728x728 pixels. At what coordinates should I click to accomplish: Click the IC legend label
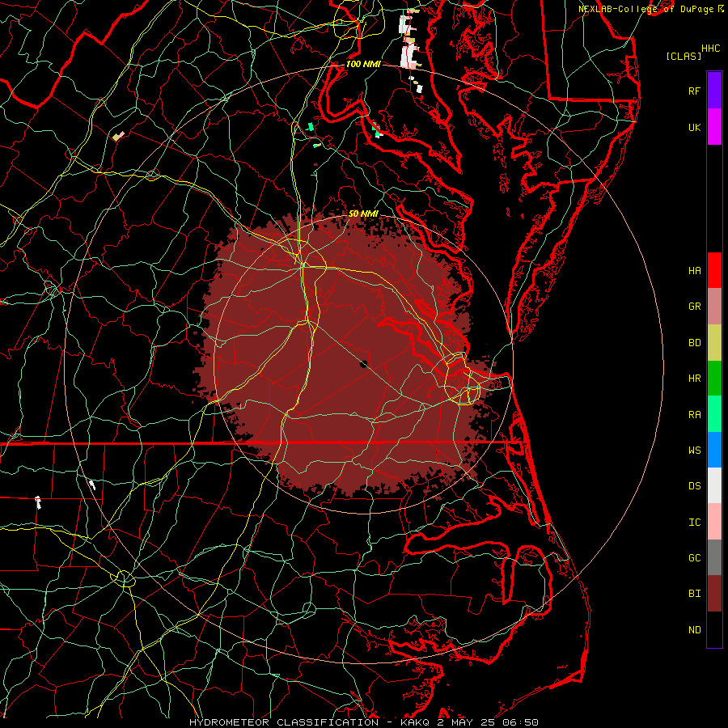[694, 522]
